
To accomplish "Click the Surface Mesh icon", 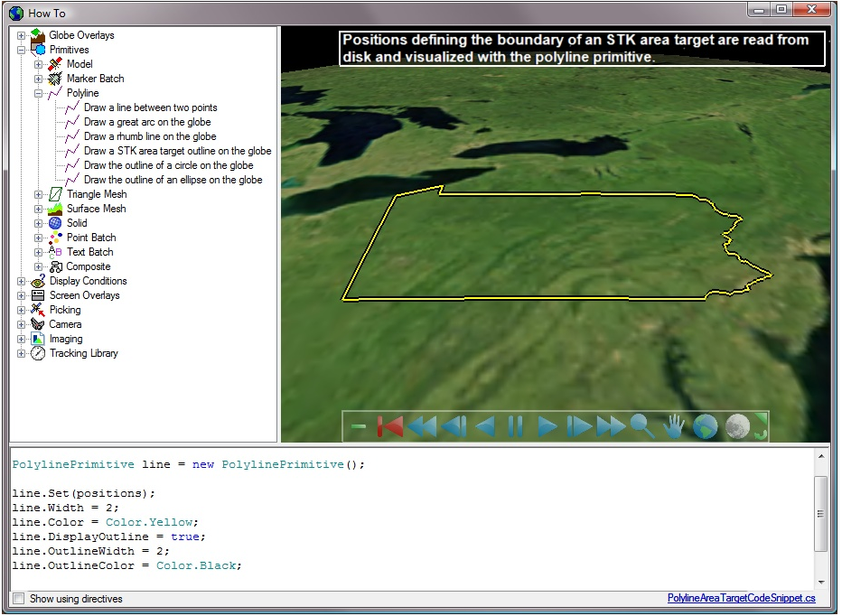I will [x=55, y=209].
